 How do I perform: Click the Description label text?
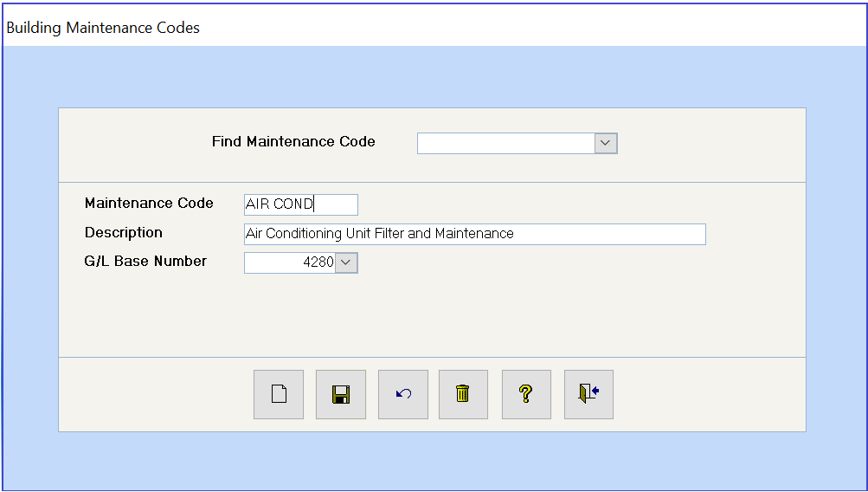(x=124, y=233)
